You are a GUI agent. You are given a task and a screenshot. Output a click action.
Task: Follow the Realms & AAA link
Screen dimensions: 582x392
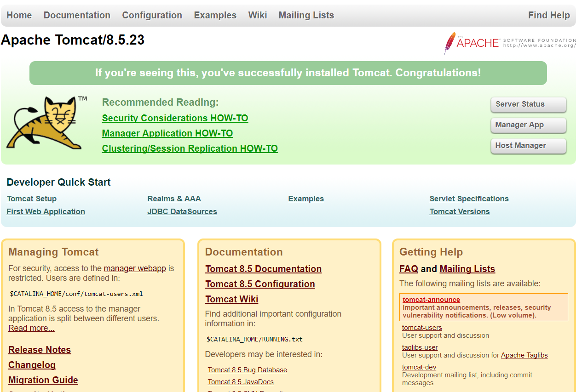[x=174, y=199]
